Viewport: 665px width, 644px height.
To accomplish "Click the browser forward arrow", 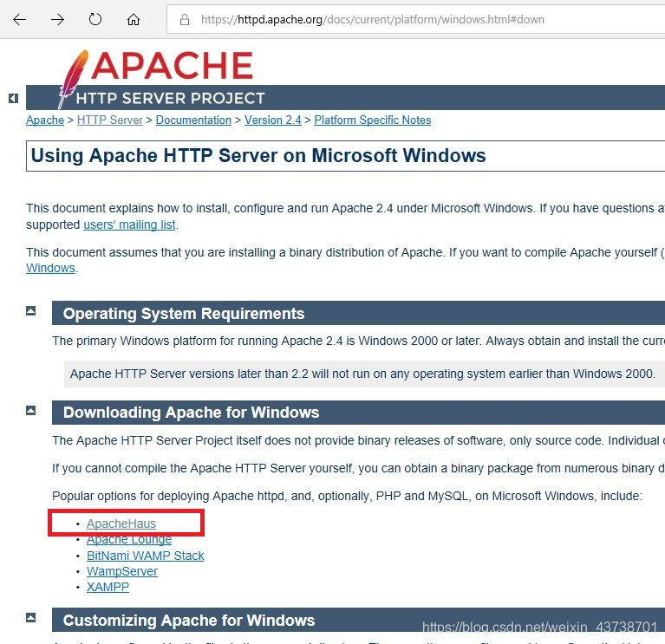I will pos(57,20).
